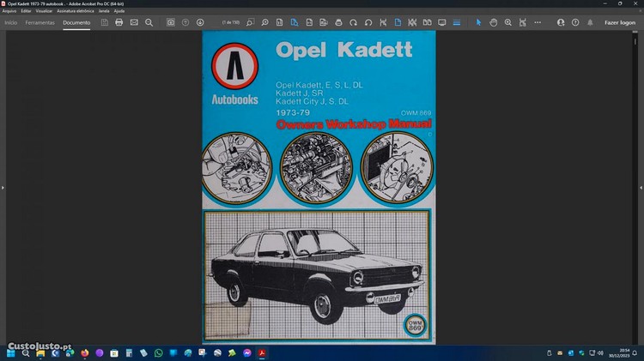Print the document using the printer icon

[119, 22]
